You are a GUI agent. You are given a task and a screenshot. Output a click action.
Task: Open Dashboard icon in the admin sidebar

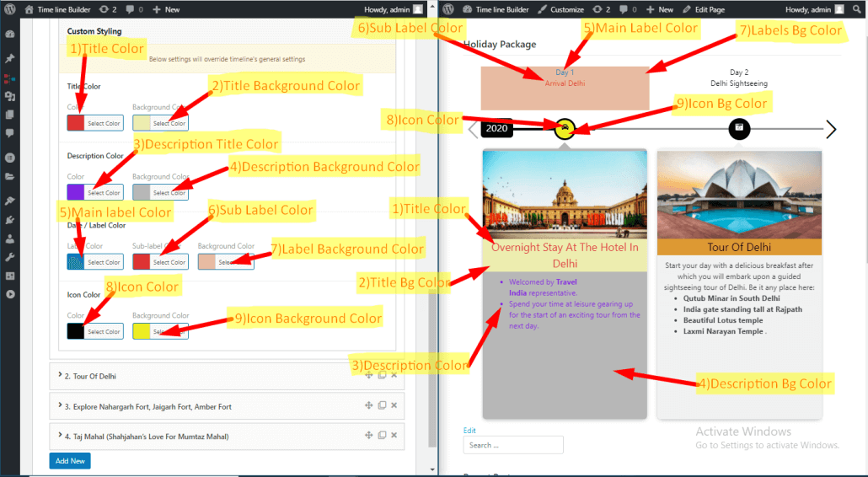tap(10, 35)
